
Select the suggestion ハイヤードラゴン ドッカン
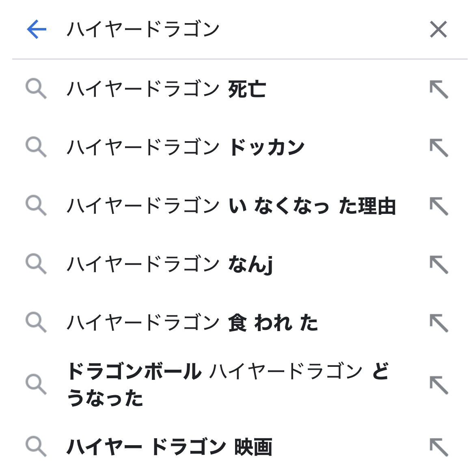(186, 147)
